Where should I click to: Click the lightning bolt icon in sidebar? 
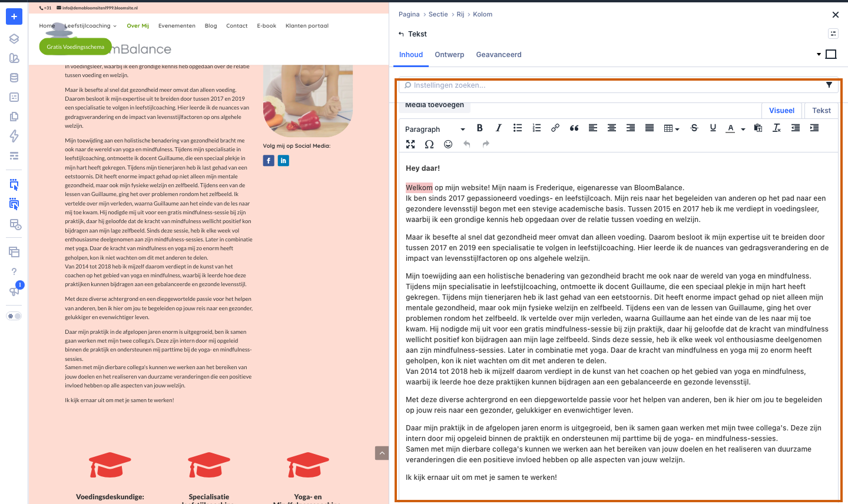click(14, 136)
